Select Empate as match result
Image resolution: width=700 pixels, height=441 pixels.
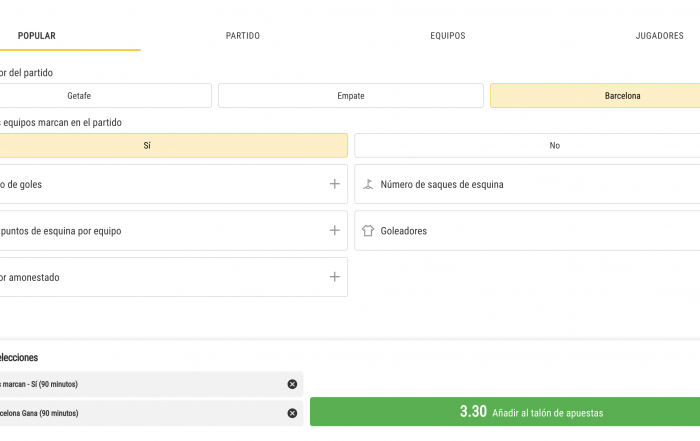coord(350,96)
